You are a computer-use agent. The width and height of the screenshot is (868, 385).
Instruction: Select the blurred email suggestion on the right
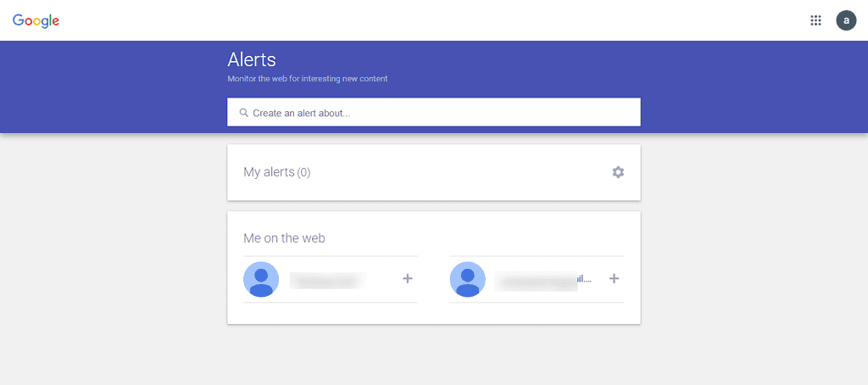coord(542,279)
